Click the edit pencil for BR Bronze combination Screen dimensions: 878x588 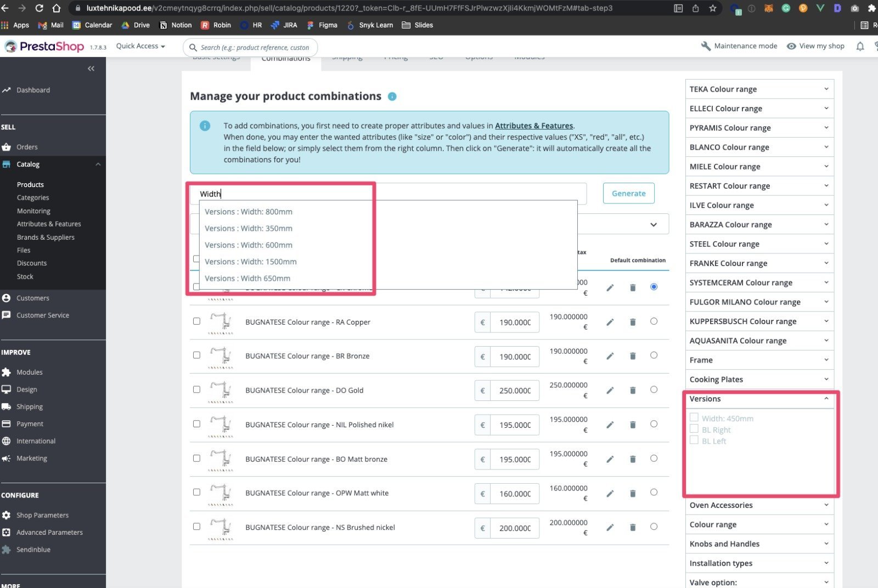pos(610,356)
